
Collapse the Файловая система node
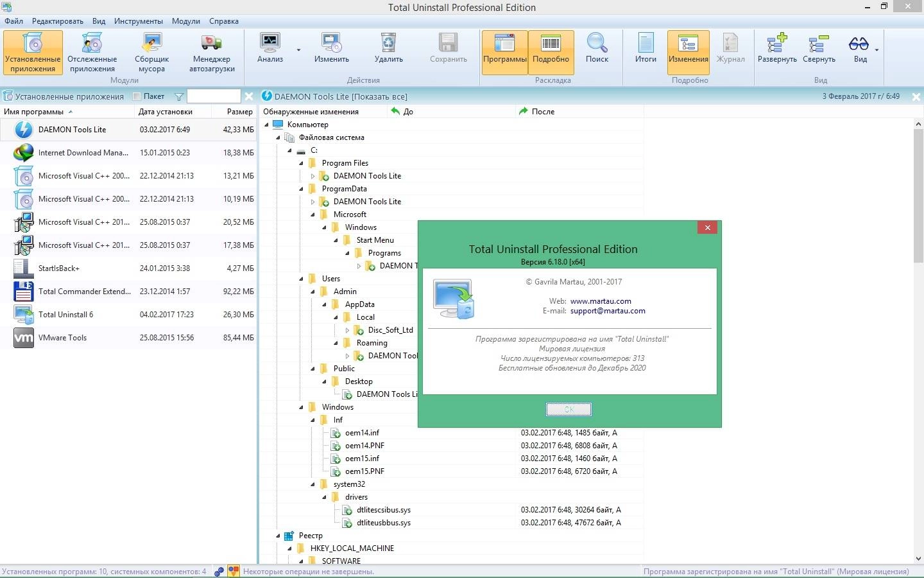pos(278,137)
